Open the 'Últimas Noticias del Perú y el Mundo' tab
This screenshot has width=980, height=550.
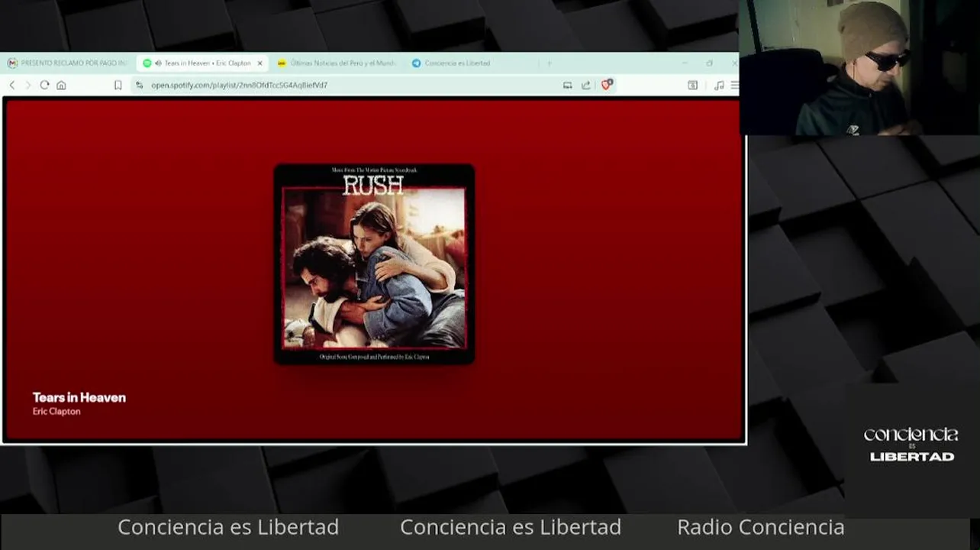click(x=336, y=63)
